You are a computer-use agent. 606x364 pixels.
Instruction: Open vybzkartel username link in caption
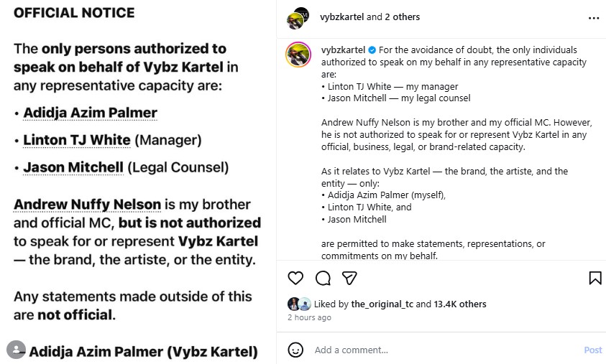pos(344,50)
